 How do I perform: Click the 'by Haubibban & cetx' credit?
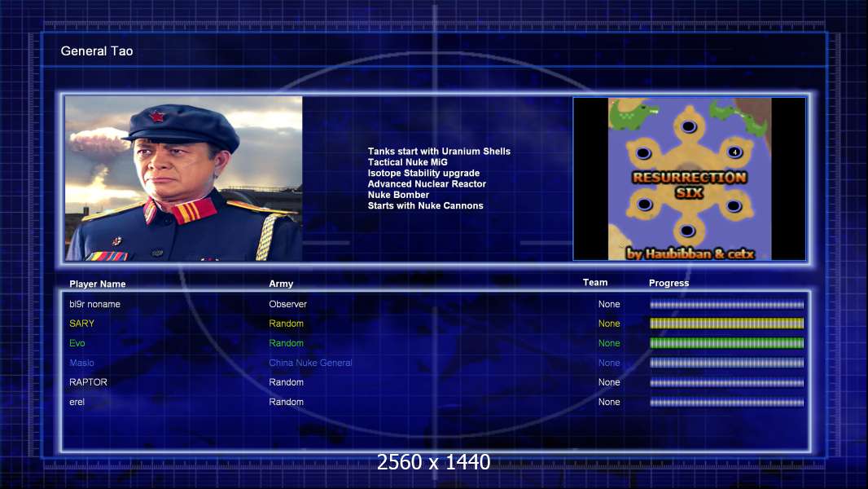(690, 253)
